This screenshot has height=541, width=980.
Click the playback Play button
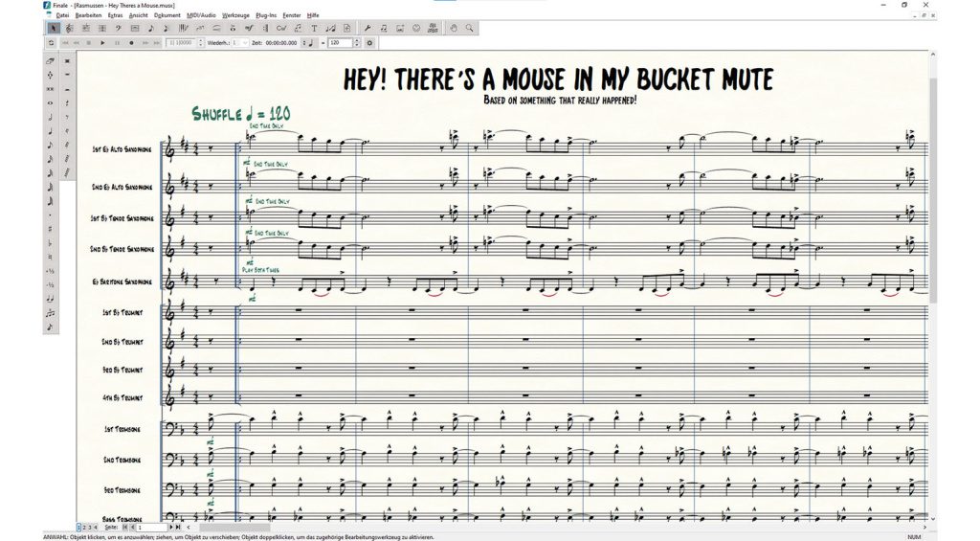[102, 43]
